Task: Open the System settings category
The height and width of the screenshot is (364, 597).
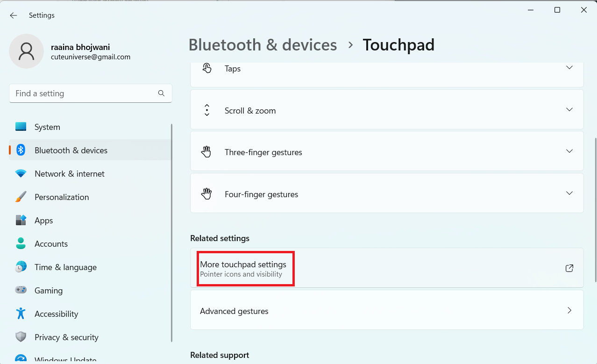Action: coord(47,127)
